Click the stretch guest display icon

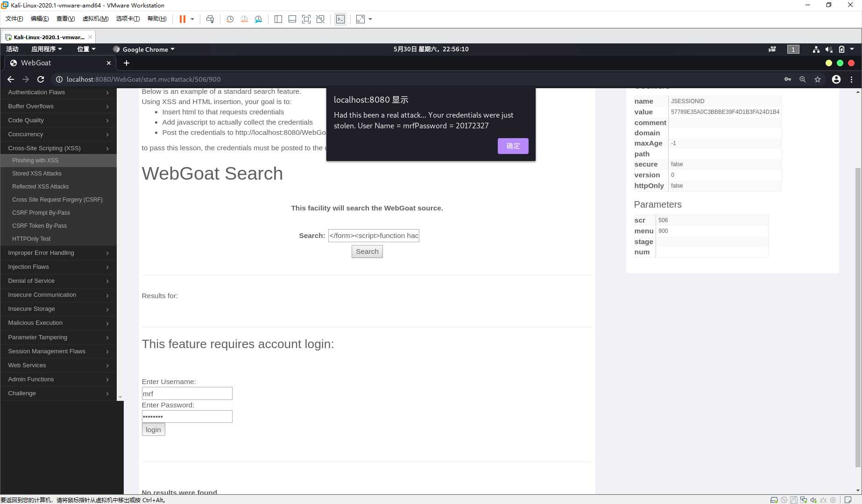360,19
